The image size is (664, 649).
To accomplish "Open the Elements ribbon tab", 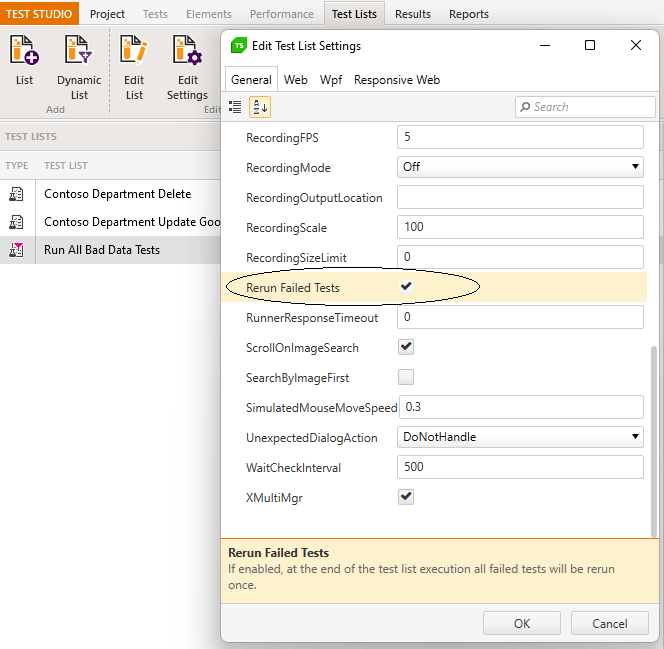I will click(x=209, y=14).
